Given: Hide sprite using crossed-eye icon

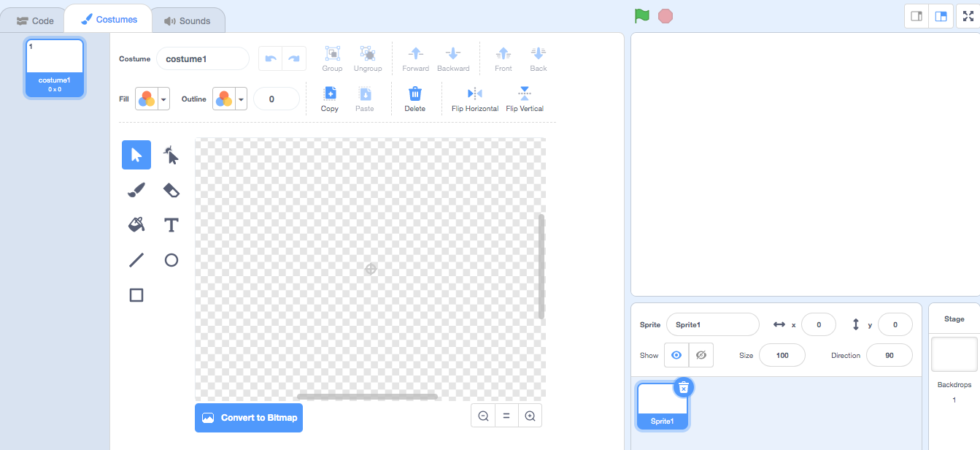Looking at the screenshot, I should pyautogui.click(x=701, y=355).
